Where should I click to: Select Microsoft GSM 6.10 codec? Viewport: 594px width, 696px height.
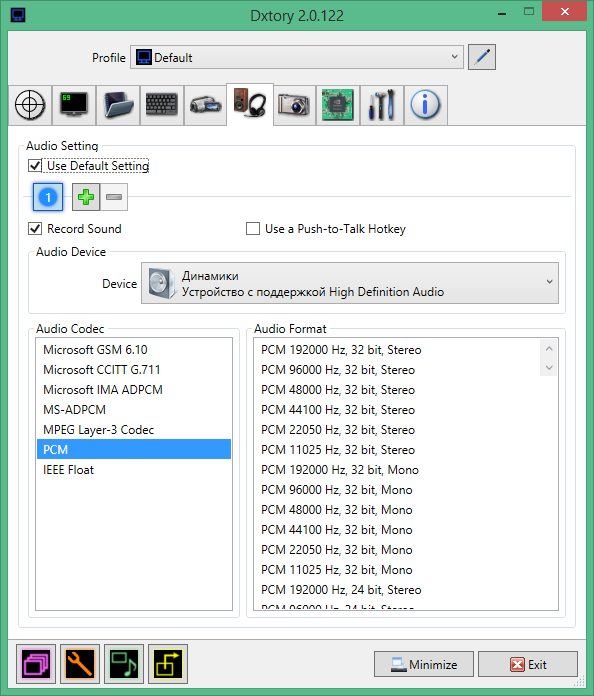coord(134,350)
